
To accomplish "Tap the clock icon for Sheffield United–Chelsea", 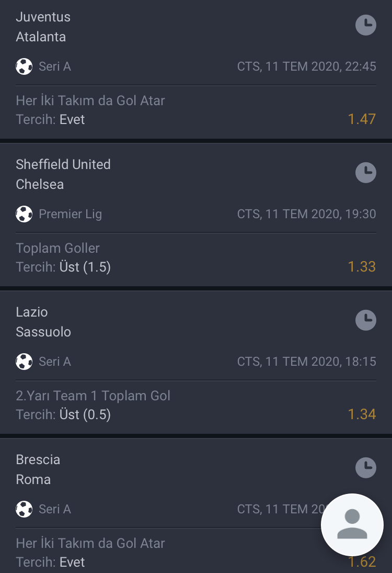I will [366, 173].
